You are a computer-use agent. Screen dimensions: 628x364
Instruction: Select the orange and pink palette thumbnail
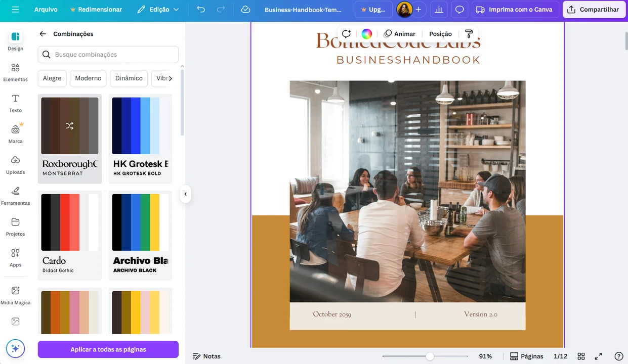click(x=70, y=312)
